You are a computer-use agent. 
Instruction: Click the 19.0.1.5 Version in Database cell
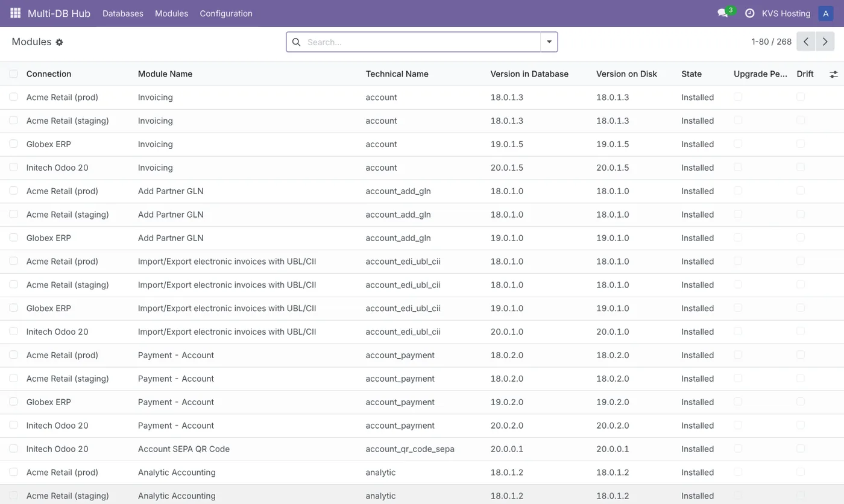(507, 144)
